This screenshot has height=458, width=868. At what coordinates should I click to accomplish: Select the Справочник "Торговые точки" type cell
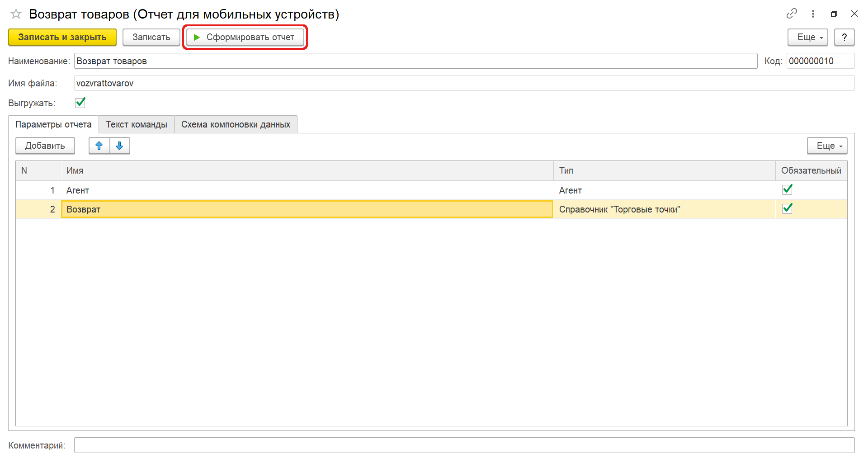664,209
